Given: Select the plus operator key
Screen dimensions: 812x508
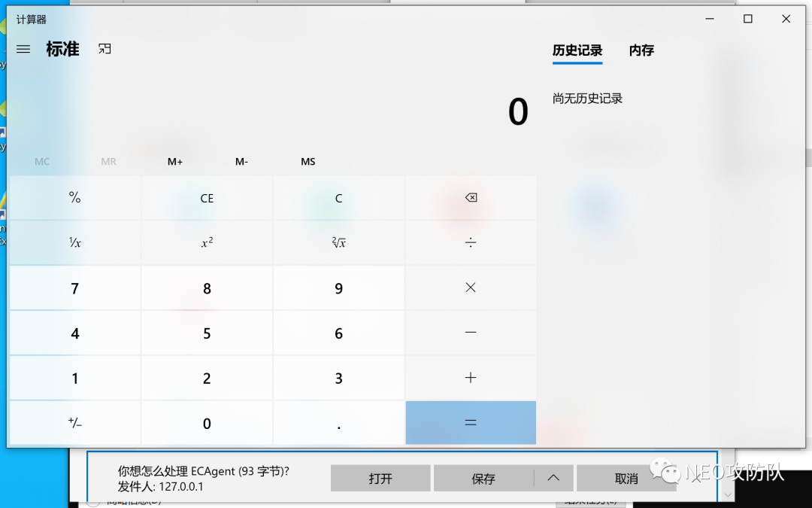Looking at the screenshot, I should click(471, 378).
